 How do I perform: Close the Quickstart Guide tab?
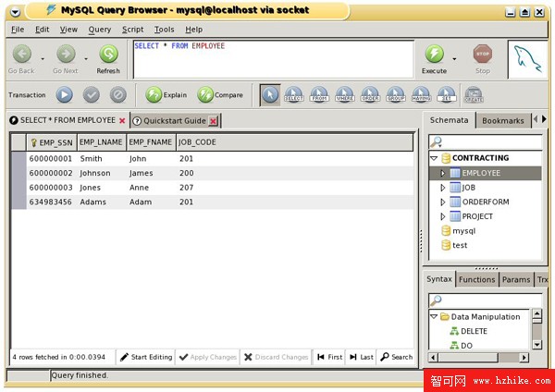(213, 121)
